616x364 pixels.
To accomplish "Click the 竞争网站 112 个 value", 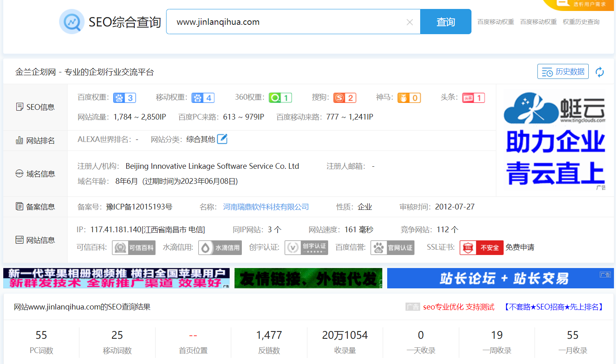I will pyautogui.click(x=447, y=230).
